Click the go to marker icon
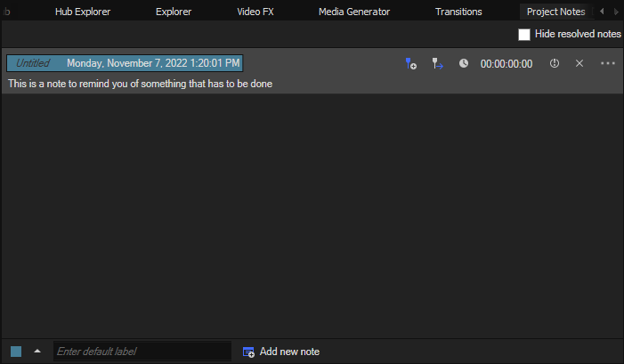This screenshot has height=364, width=624. (x=437, y=64)
